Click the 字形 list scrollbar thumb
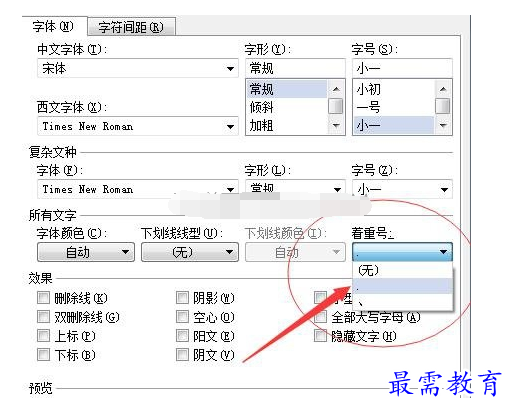 pos(336,106)
